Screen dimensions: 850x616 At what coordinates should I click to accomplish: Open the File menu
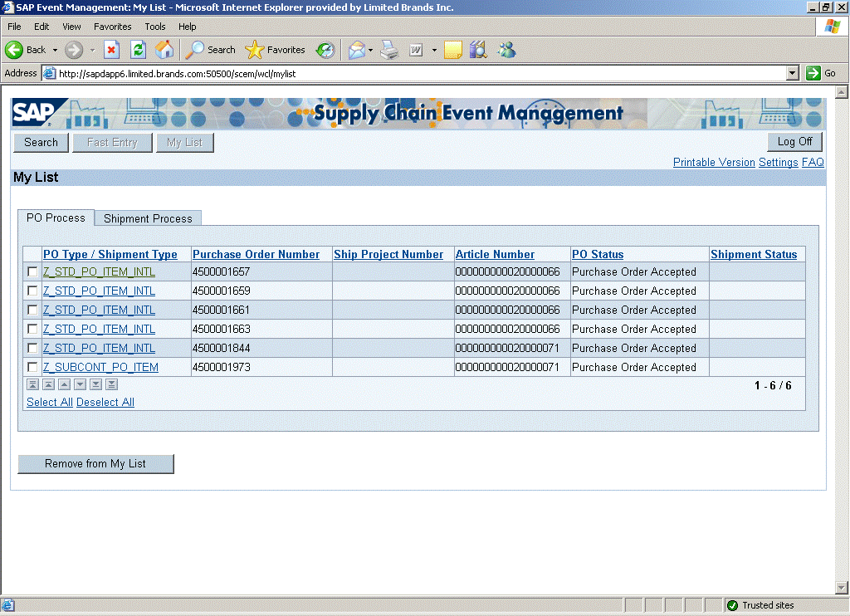click(15, 27)
